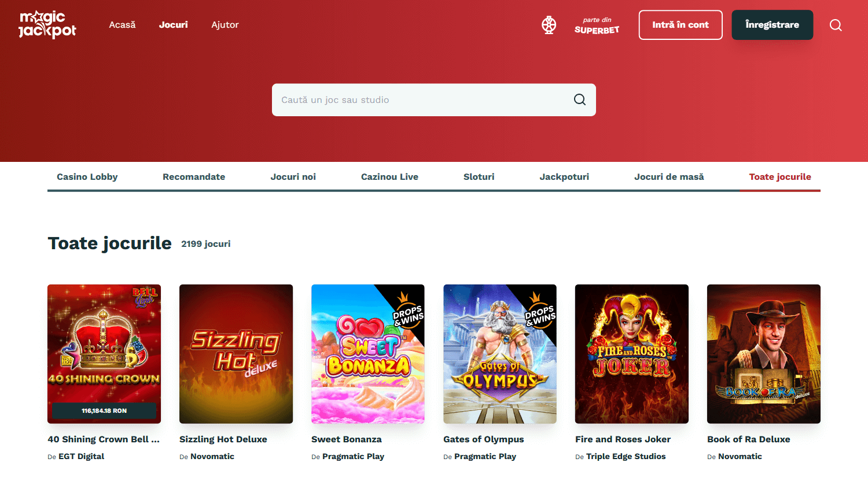
Task: Click the Magic Jackpot logo
Action: tap(47, 25)
